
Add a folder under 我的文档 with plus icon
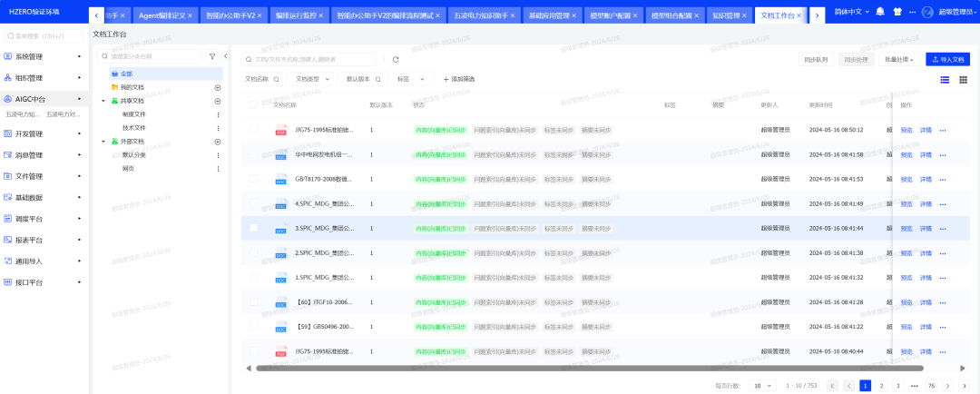coord(218,87)
